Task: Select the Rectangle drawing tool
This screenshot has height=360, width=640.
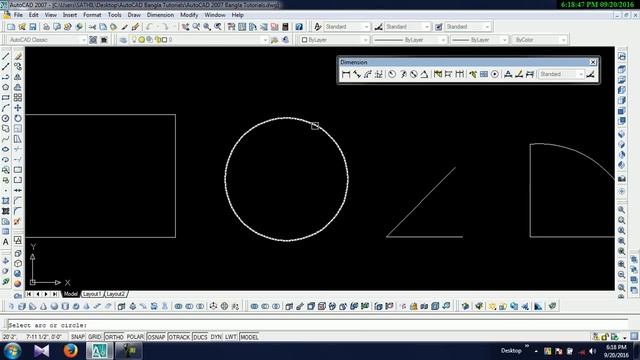Action: pos(6,98)
